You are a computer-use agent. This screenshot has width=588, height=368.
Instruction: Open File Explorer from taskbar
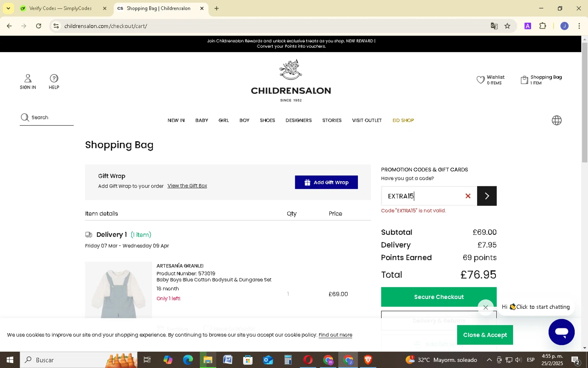coord(208,360)
